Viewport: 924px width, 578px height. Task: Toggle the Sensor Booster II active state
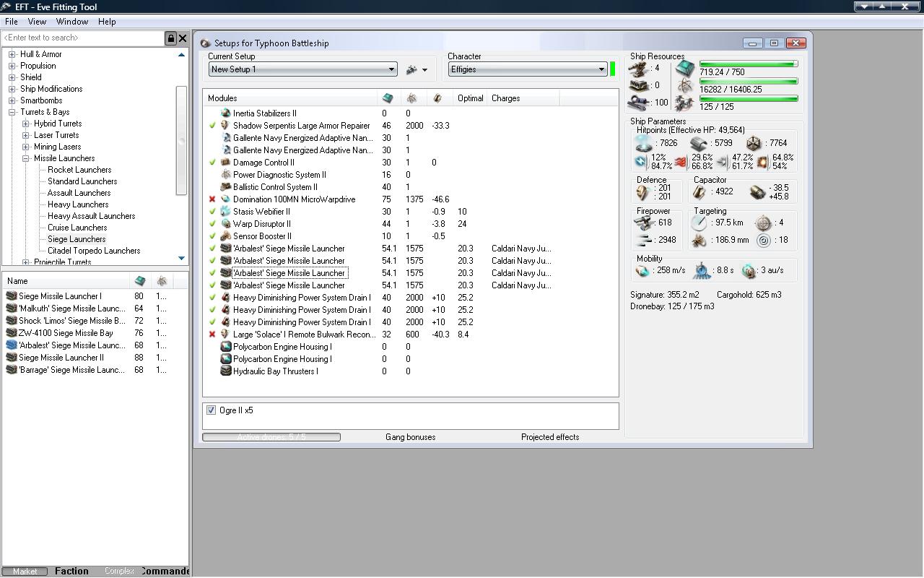click(212, 236)
